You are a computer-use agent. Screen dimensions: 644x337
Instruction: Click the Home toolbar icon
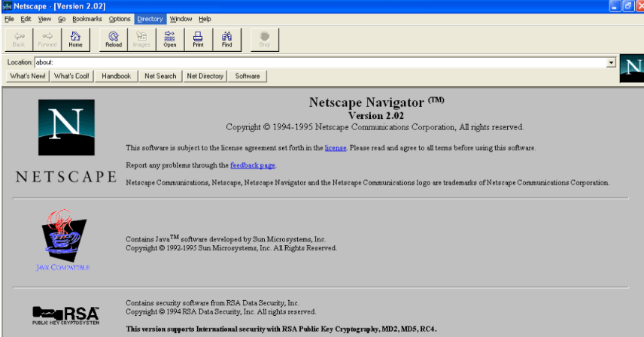75,38
